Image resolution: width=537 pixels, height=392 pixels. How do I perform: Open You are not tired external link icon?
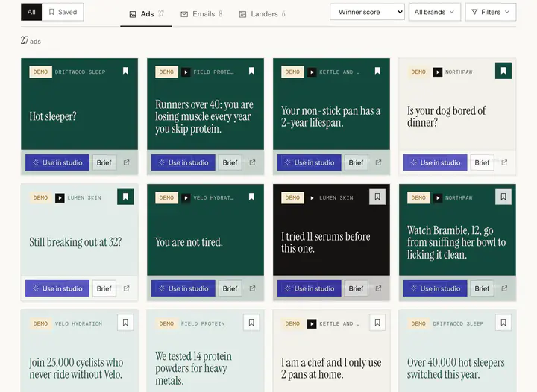252,288
